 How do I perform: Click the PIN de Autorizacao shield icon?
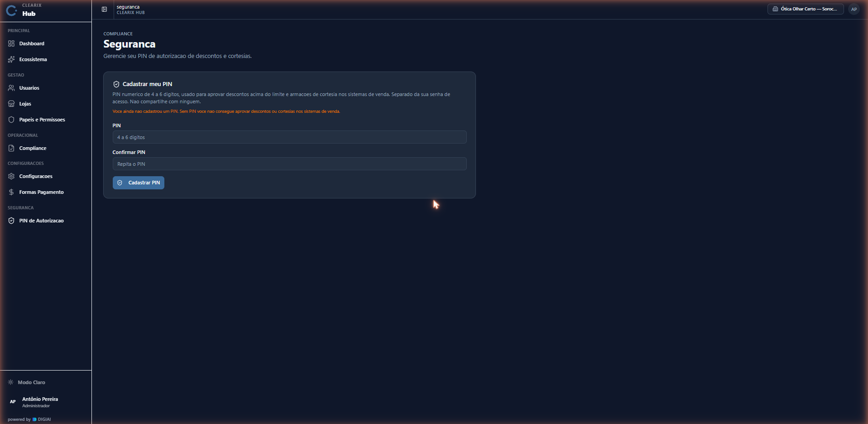11,221
